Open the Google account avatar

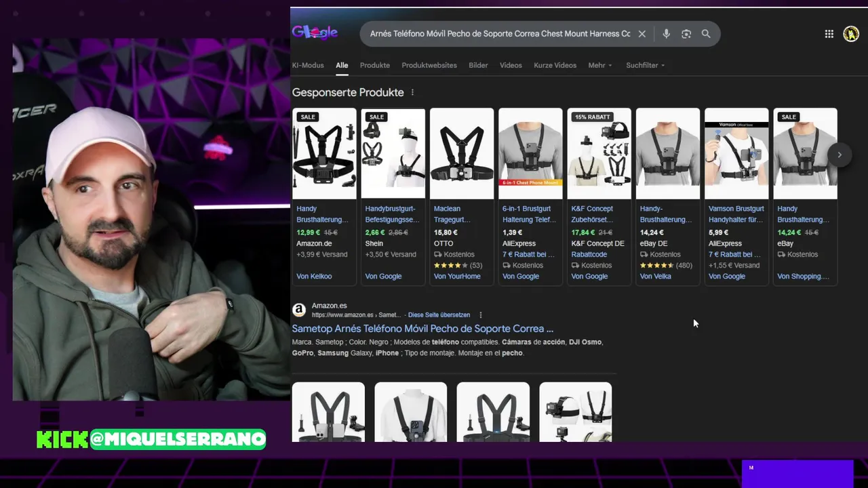tap(851, 34)
